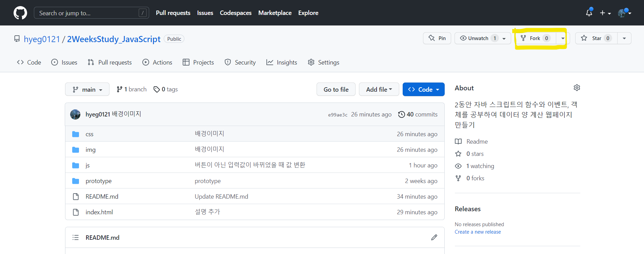Switch to the Code tab
This screenshot has height=254, width=644.
[29, 62]
